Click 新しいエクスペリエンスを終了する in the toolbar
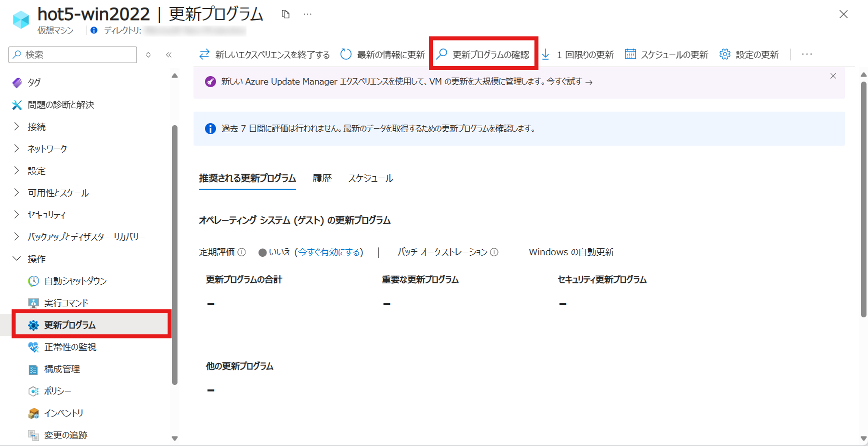868x446 pixels. pos(264,55)
